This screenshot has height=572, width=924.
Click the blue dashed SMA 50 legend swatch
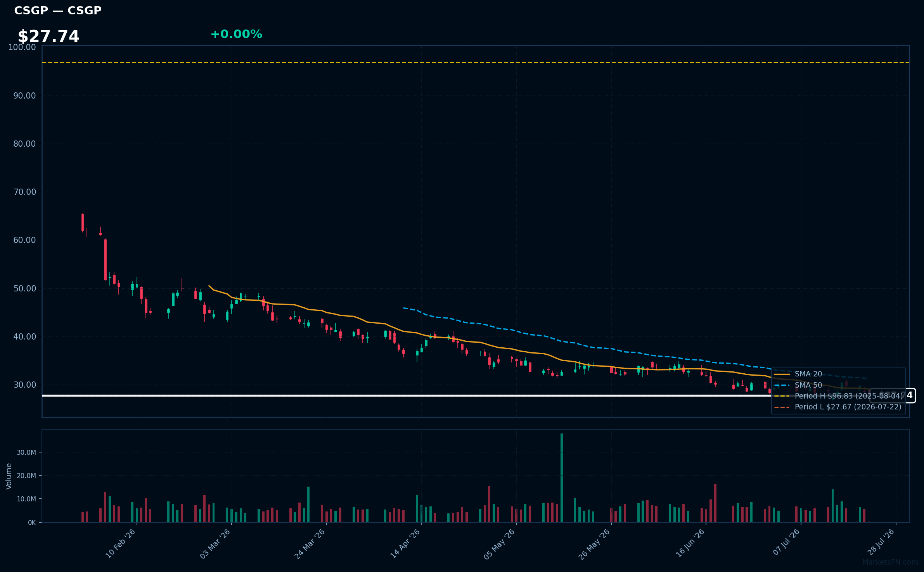[782, 385]
